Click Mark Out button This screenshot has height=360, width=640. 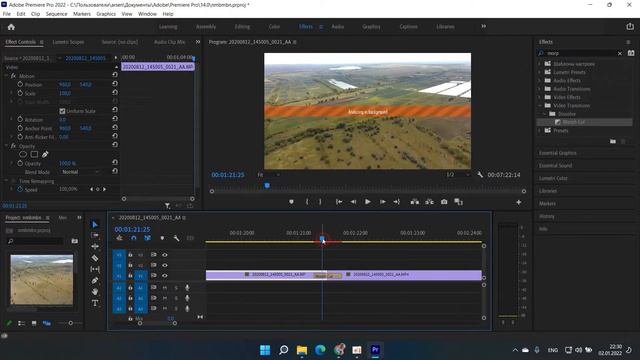320,202
